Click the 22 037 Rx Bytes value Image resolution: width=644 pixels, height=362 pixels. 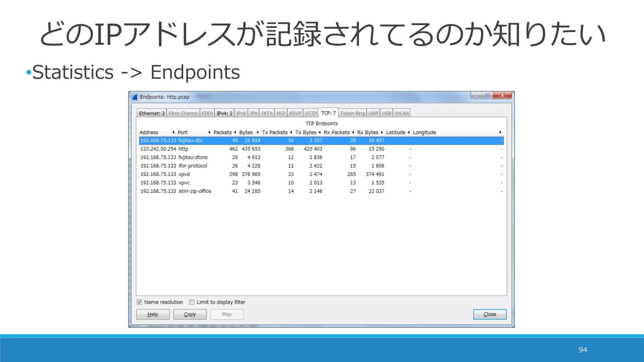[376, 191]
